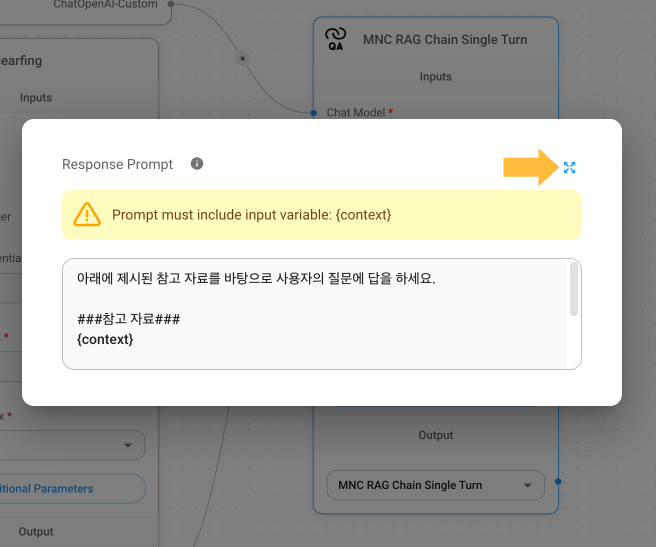Click the MNC RAG Chain Single Turn node title
The height and width of the screenshot is (547, 656).
446,40
